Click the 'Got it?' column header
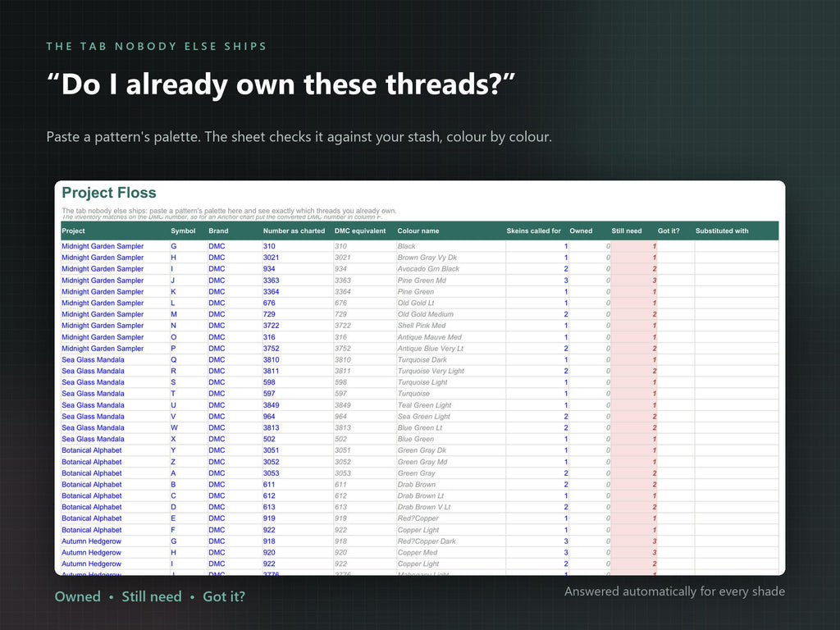Image resolution: width=840 pixels, height=630 pixels. click(x=669, y=231)
